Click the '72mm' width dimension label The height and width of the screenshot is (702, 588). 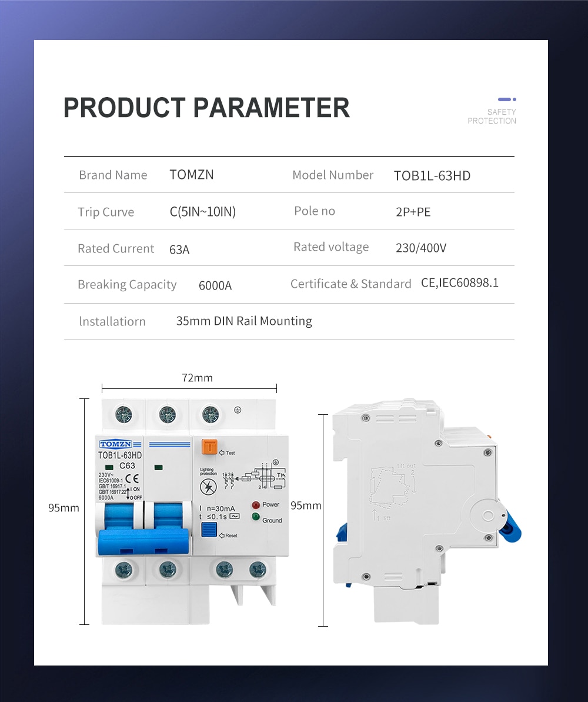[198, 378]
